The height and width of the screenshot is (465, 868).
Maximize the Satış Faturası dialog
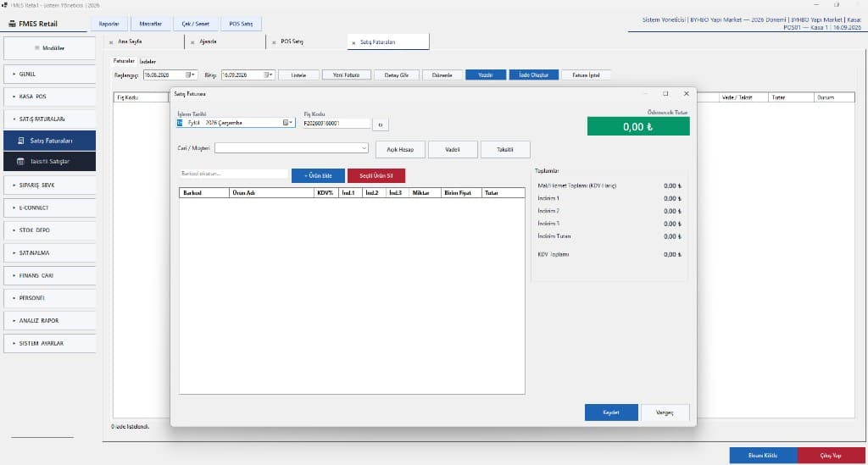(x=665, y=93)
